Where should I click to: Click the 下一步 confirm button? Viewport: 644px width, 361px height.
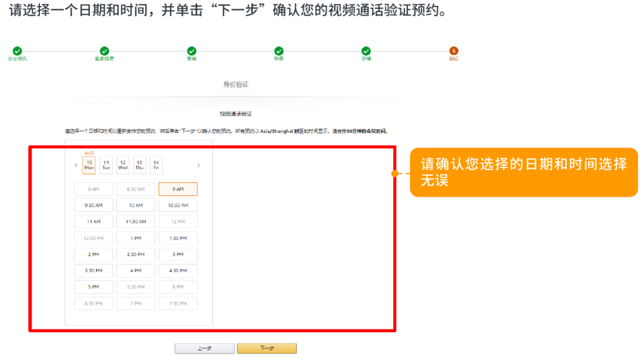tap(267, 348)
